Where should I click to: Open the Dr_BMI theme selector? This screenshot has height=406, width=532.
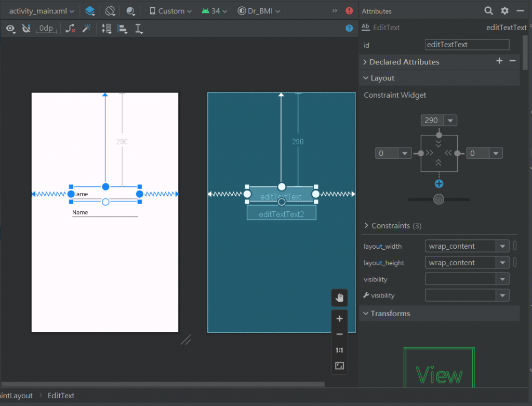pyautogui.click(x=259, y=11)
